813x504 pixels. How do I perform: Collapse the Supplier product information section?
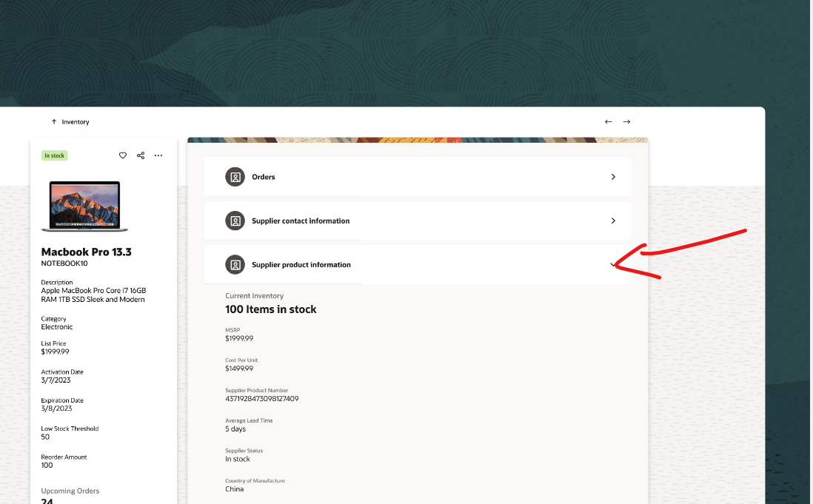(x=613, y=264)
